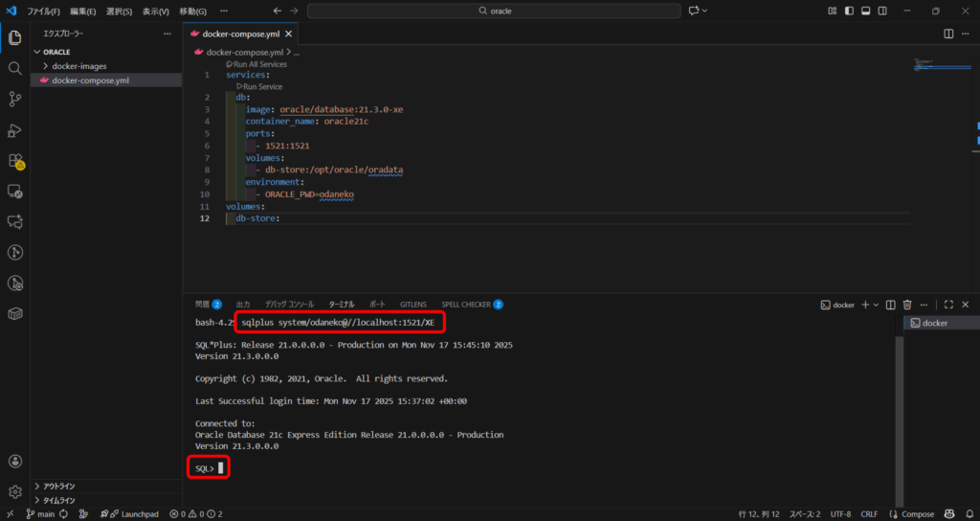The height and width of the screenshot is (521, 980).
Task: Split the terminal panel
Action: 891,305
